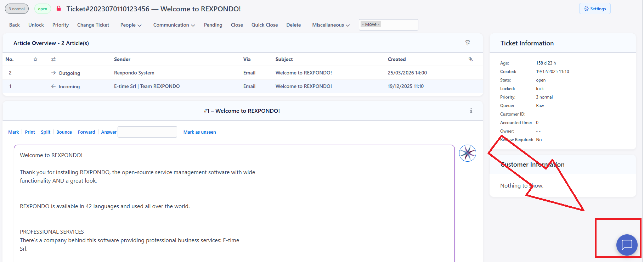Open ticket Settings
Image resolution: width=644 pixels, height=262 pixels.
(x=595, y=9)
